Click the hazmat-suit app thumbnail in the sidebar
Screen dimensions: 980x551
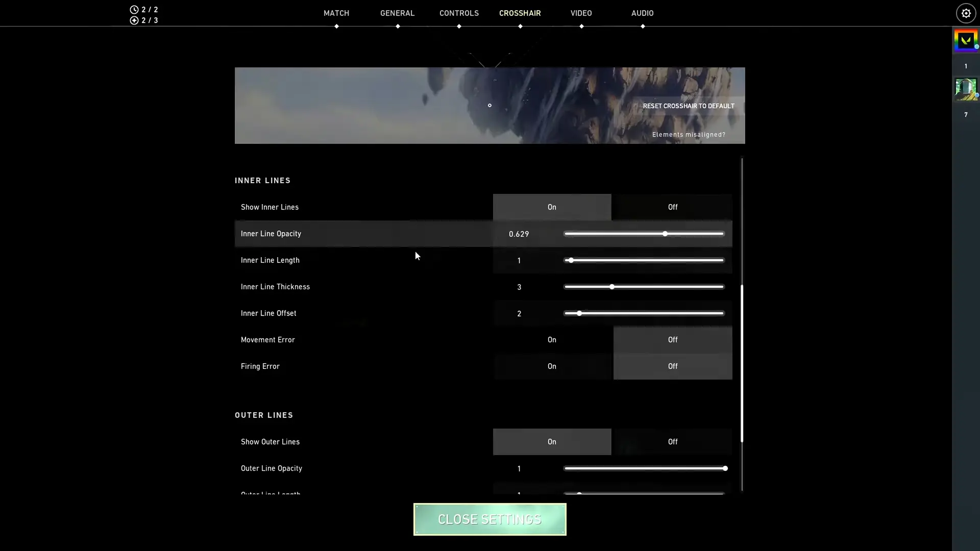point(967,89)
